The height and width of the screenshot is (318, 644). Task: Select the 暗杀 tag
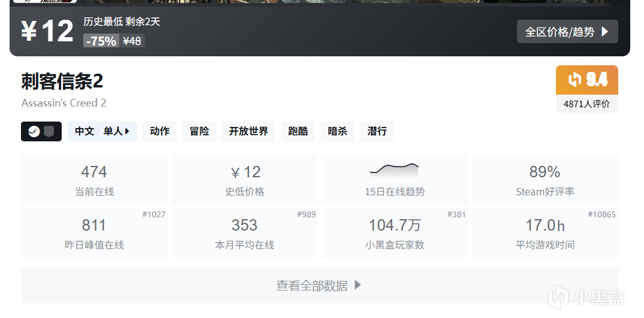(337, 131)
